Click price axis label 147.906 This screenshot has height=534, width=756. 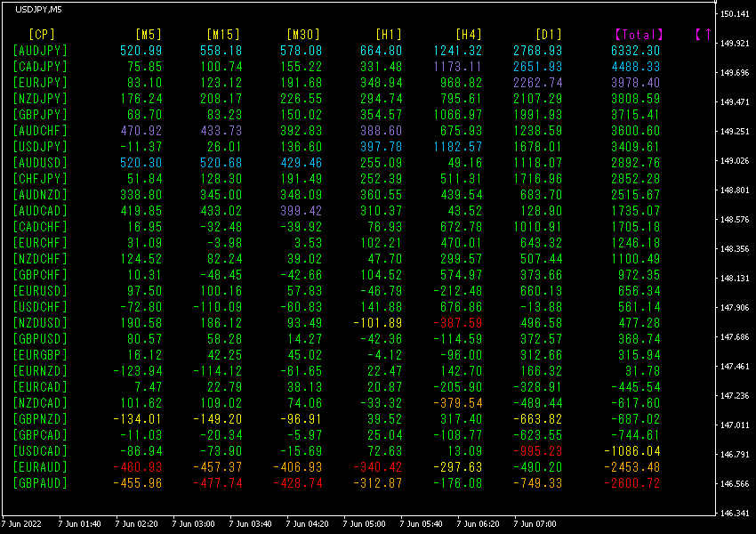(735, 307)
